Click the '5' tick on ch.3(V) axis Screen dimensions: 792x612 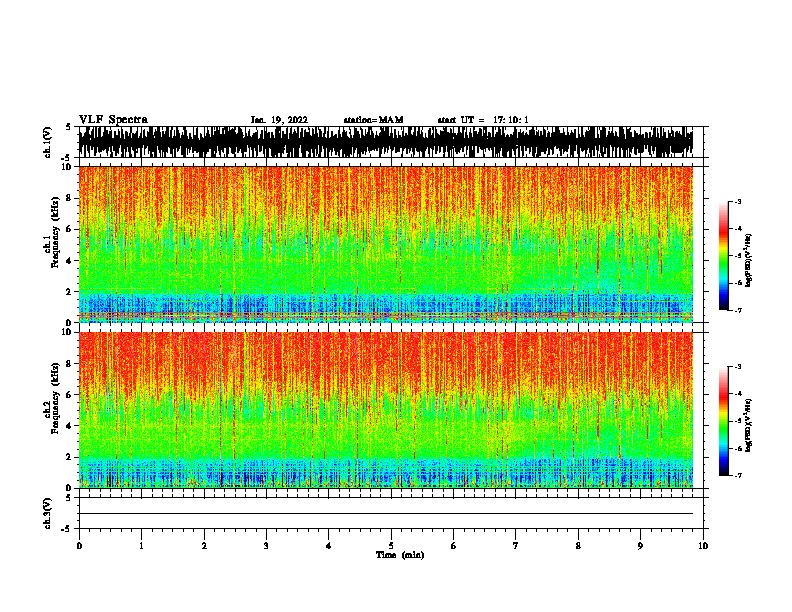click(68, 498)
